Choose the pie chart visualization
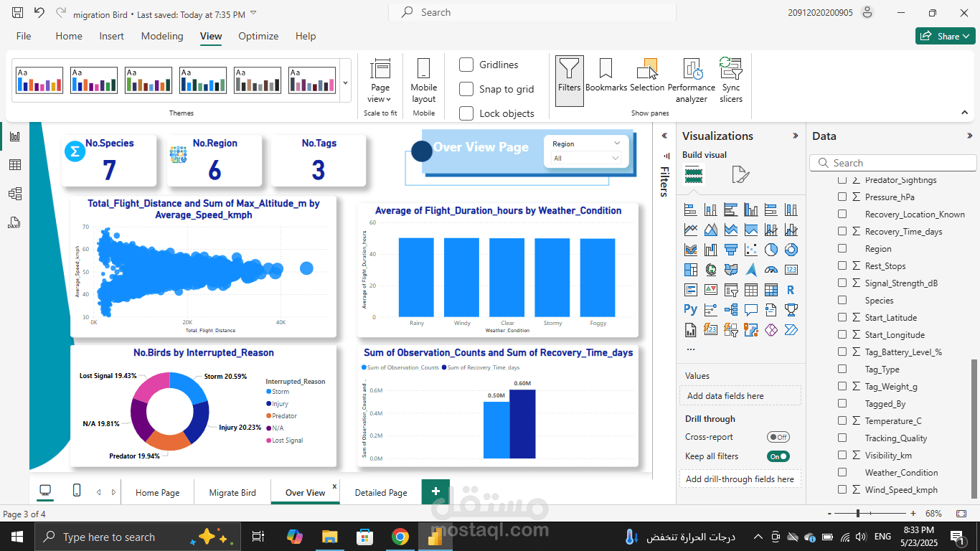Image resolution: width=980 pixels, height=551 pixels. coord(771,250)
